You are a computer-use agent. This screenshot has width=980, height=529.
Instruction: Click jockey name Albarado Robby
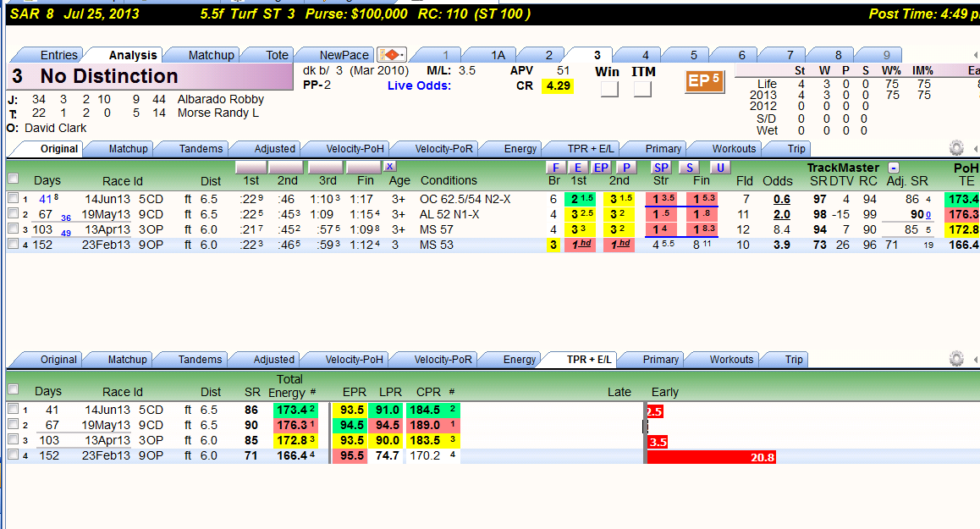[x=220, y=99]
